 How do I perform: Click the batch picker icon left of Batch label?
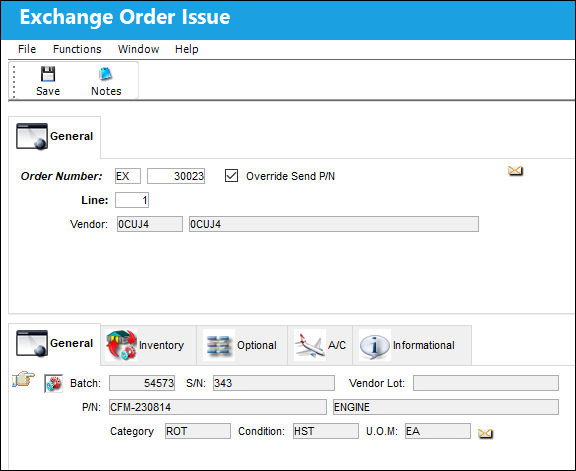[x=54, y=384]
